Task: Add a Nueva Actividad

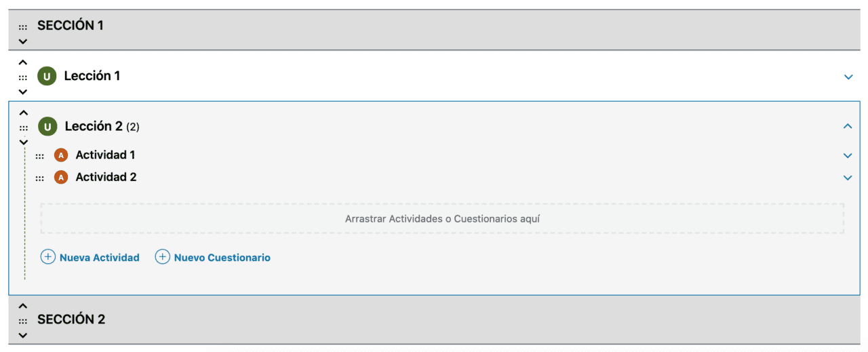Action: pos(90,257)
